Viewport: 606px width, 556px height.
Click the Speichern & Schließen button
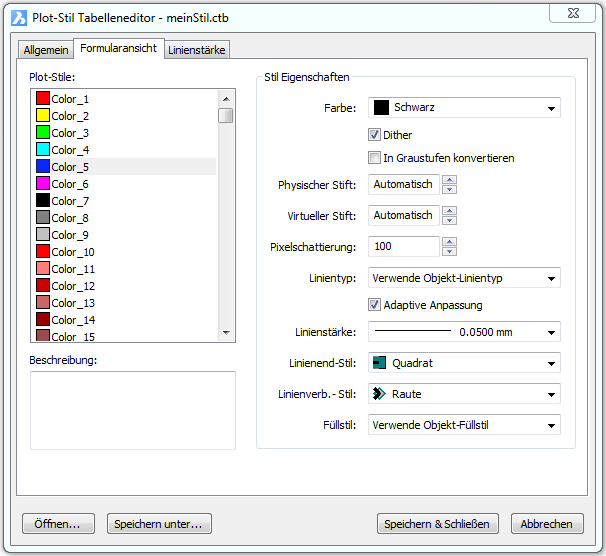[438, 524]
